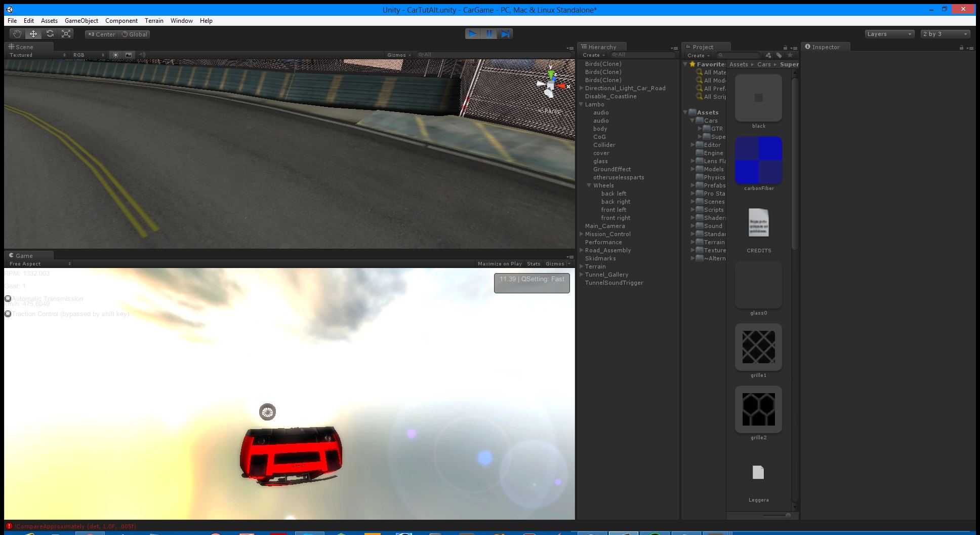This screenshot has height=535, width=980.
Task: Select the Scale transform tool
Action: tap(66, 33)
